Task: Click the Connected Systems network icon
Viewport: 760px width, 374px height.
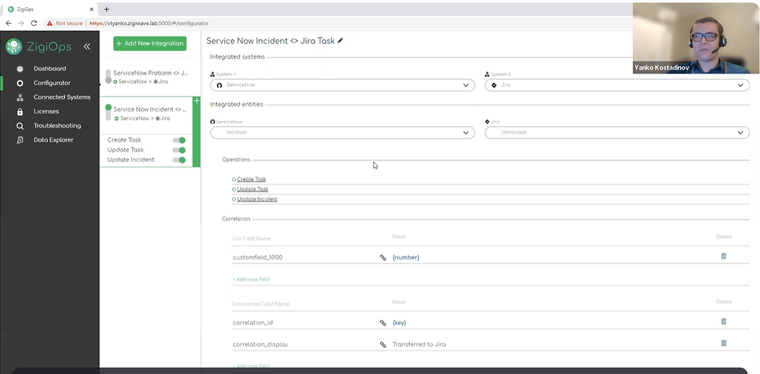Action: 20,97
